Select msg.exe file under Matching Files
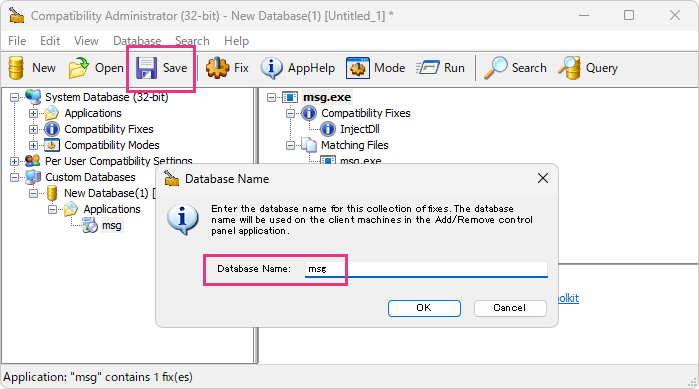699x389 pixels. click(361, 160)
